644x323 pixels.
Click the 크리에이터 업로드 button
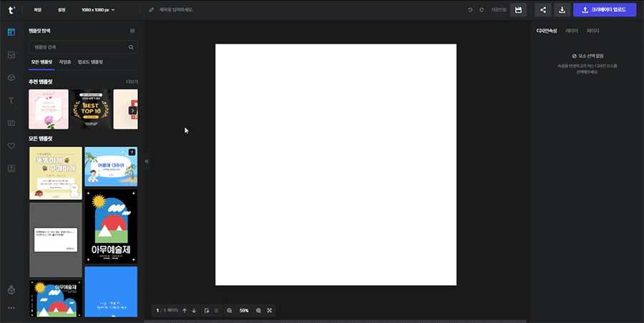click(x=605, y=10)
